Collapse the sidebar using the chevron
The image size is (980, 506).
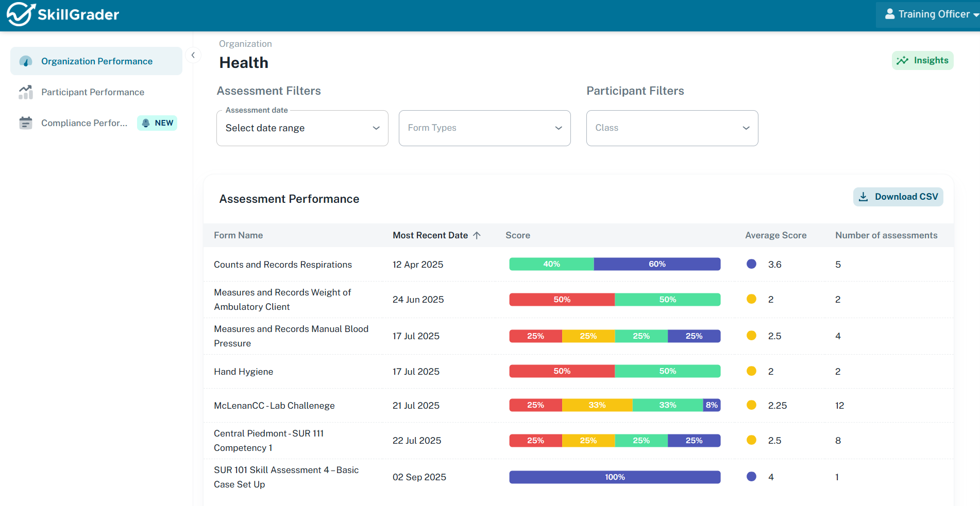(193, 55)
